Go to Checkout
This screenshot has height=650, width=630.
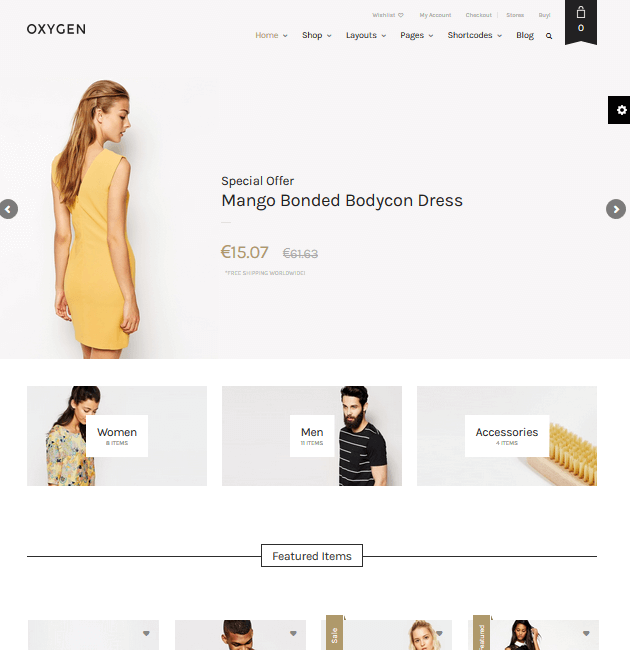coord(478,15)
